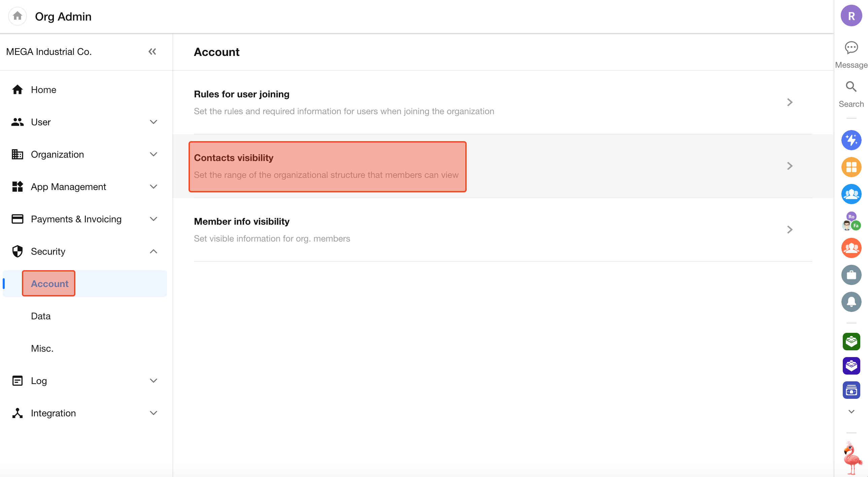Open the gray bell notifications icon
This screenshot has width=868, height=477.
tap(851, 302)
